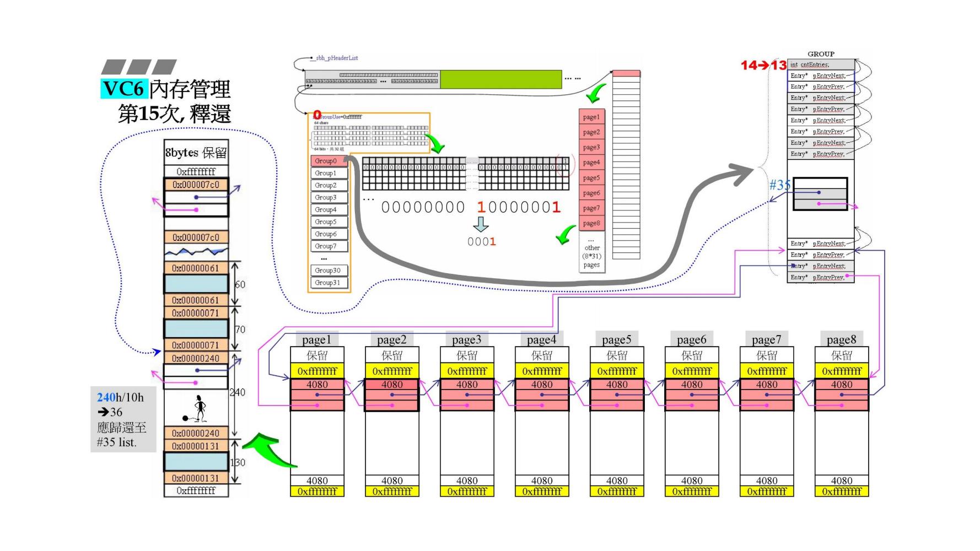Screen dimensions: 980x551
Task: Click the 0x00000071 cell just above 0x00000240
Action: (x=196, y=345)
